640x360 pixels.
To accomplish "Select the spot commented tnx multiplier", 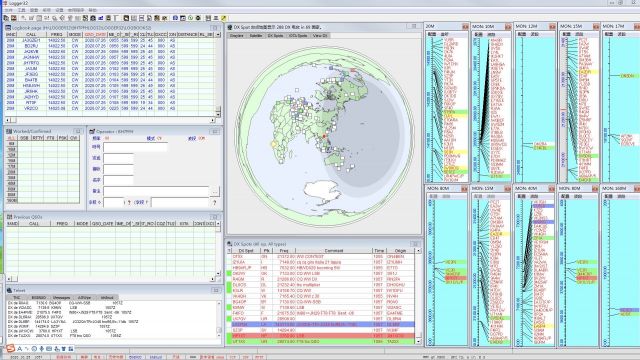I will [323, 285].
